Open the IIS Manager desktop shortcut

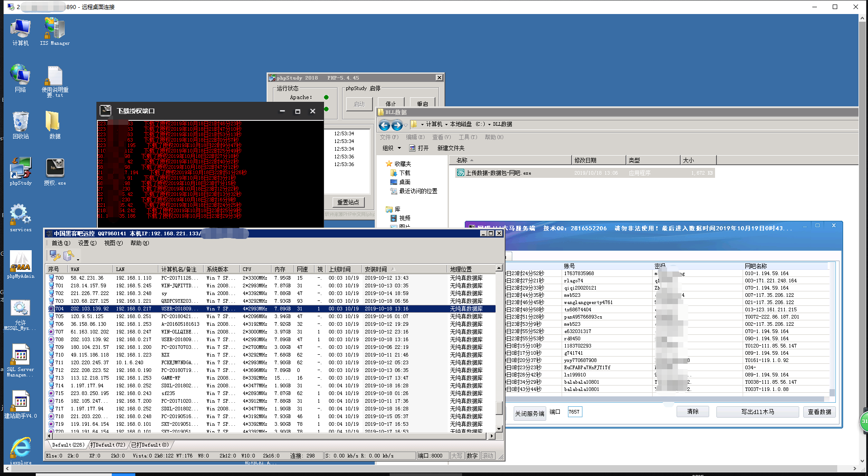click(54, 32)
